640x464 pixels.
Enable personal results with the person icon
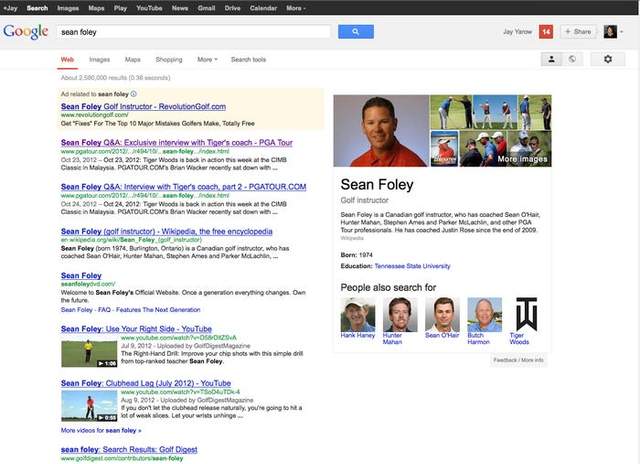point(551,60)
